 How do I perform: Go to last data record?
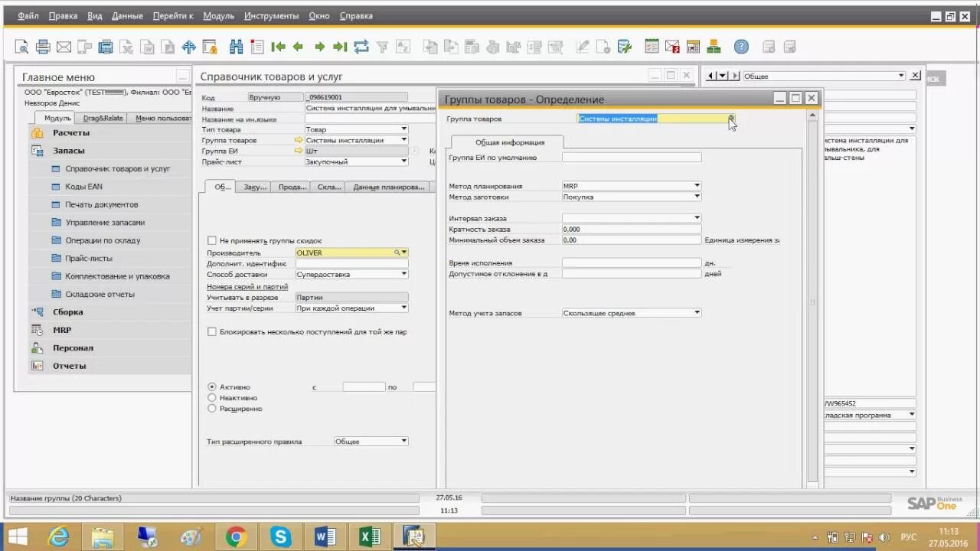(x=340, y=47)
